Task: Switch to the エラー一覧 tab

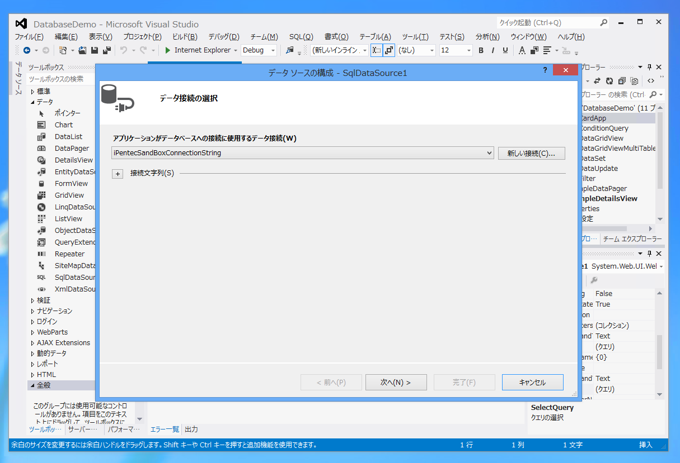Action: pos(164,429)
